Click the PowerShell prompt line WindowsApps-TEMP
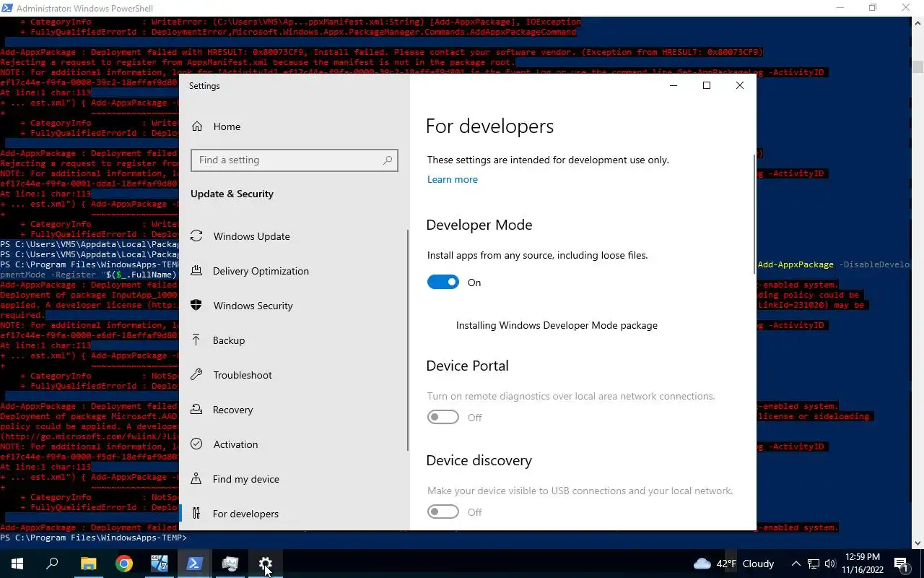 click(94, 538)
